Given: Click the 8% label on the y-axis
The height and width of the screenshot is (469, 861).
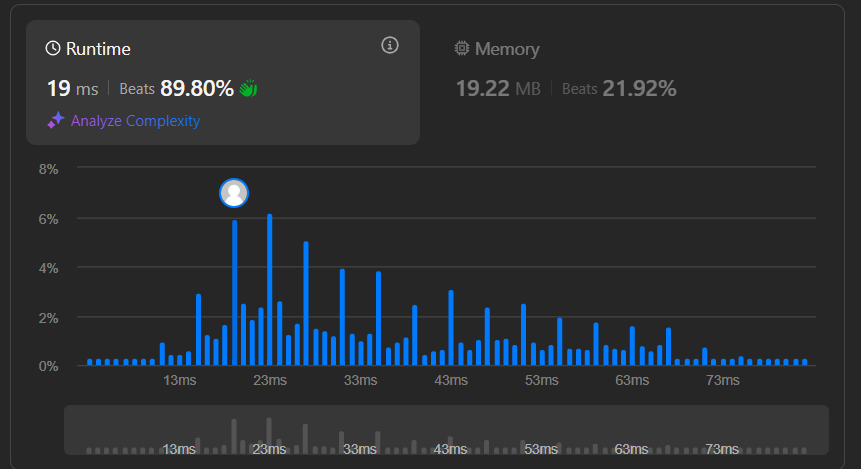Looking at the screenshot, I should (48, 169).
